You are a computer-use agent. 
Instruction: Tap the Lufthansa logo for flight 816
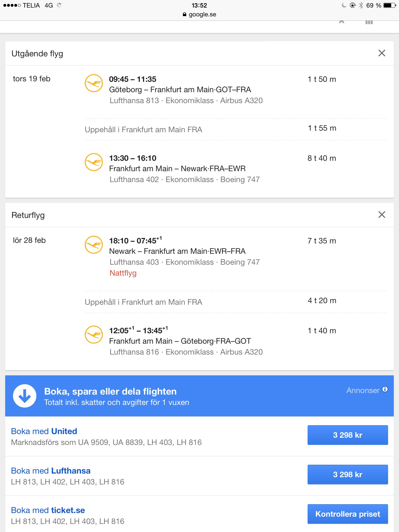coord(94,335)
